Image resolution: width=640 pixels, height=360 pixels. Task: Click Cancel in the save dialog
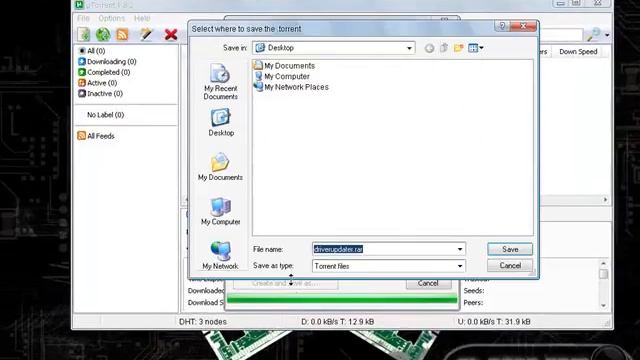pyautogui.click(x=510, y=266)
